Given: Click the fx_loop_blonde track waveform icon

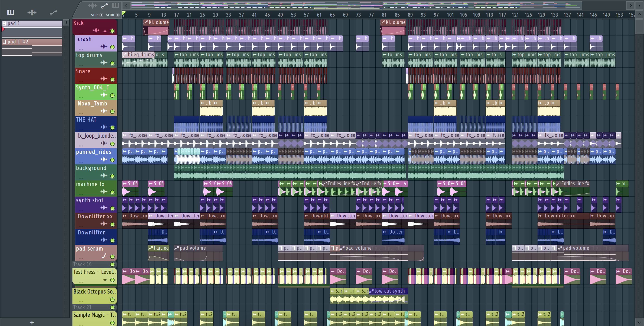Looking at the screenshot, I should coord(104,143).
